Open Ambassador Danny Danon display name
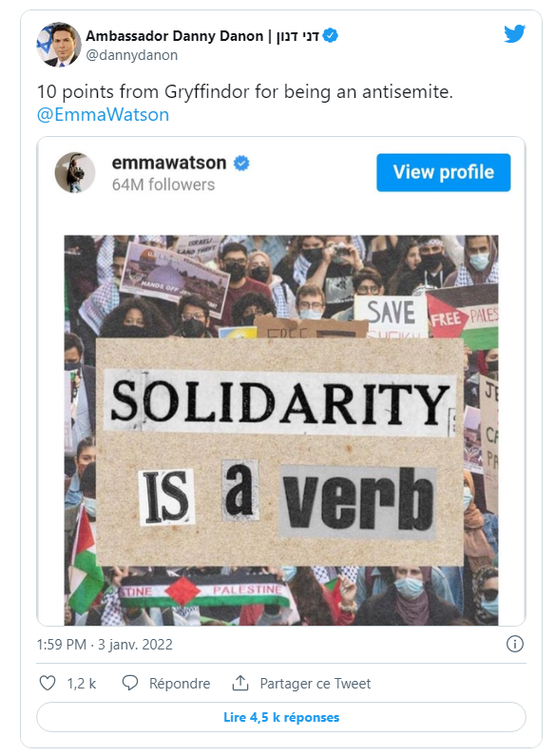Image resolution: width=555 pixels, height=756 pixels. [175, 36]
